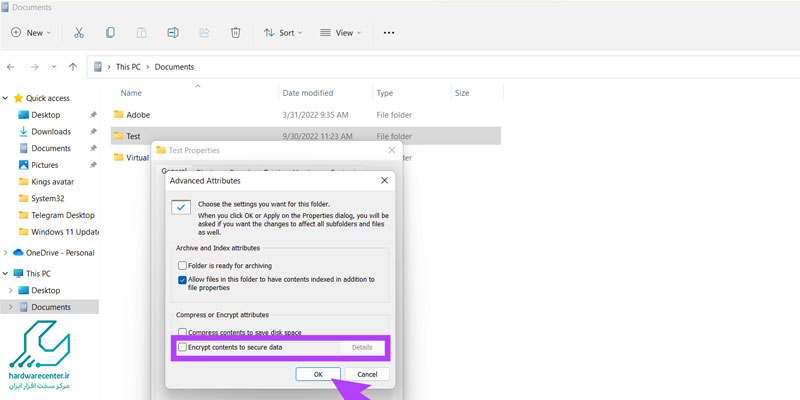The height and width of the screenshot is (400, 800).
Task: Open the Sort dropdown menu
Action: click(280, 32)
